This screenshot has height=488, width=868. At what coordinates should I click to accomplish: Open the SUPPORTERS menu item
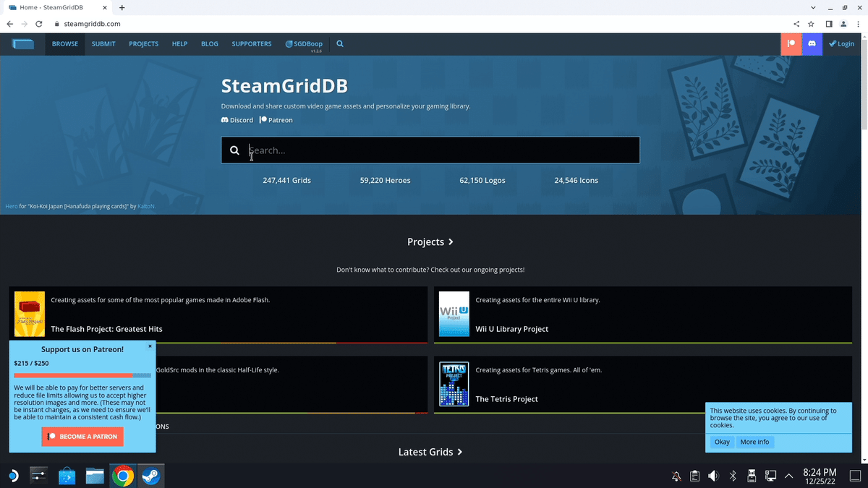[252, 44]
